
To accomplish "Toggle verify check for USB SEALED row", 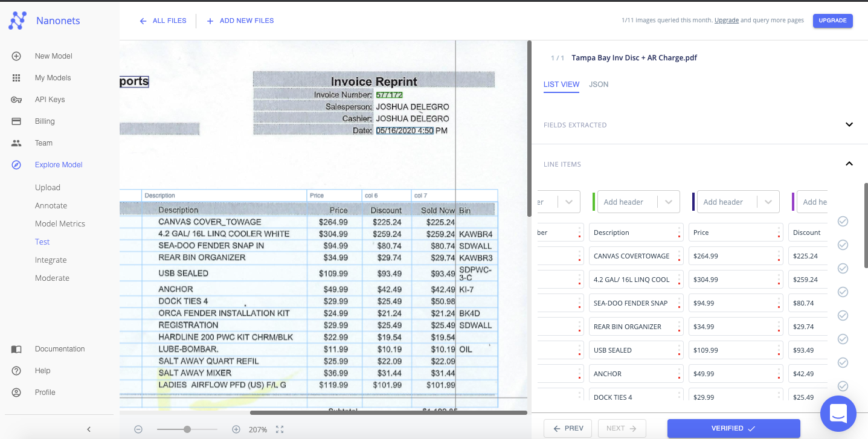I will [x=843, y=339].
